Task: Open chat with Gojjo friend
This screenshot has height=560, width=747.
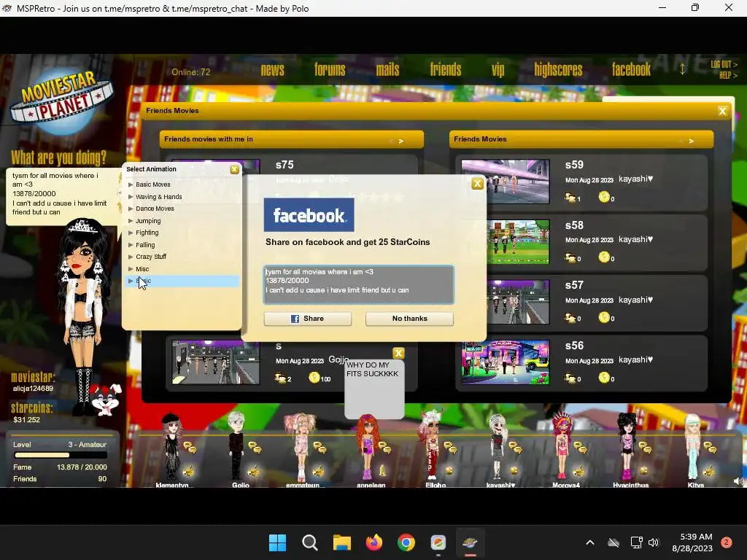Action: [x=255, y=448]
